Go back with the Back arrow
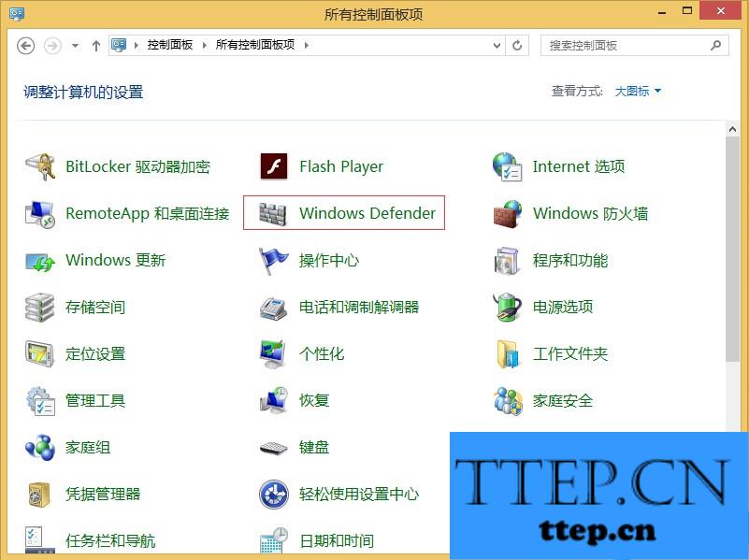749x560 pixels. [26, 46]
